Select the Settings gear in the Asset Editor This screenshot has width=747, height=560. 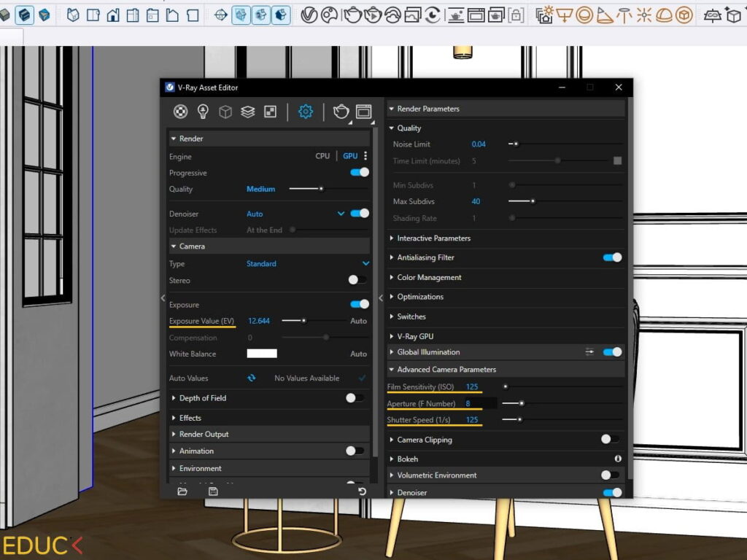[305, 112]
